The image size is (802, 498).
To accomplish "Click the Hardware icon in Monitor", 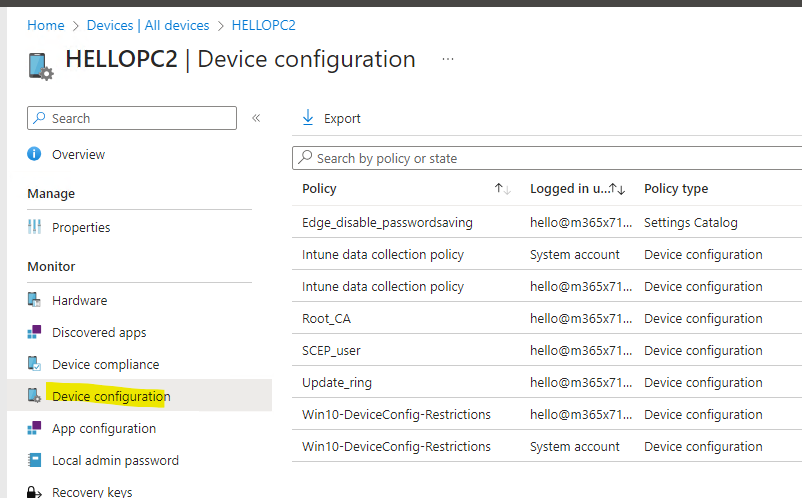I will click(34, 300).
